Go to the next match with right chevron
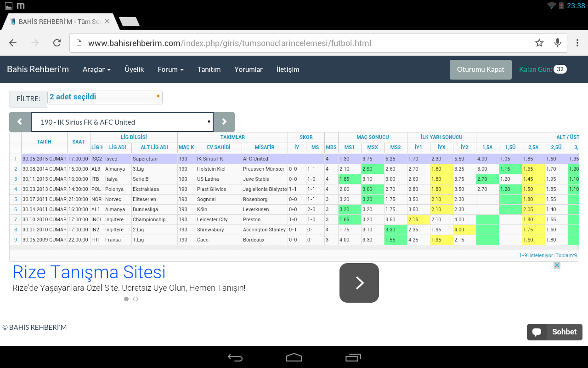The height and width of the screenshot is (368, 588). tap(224, 122)
